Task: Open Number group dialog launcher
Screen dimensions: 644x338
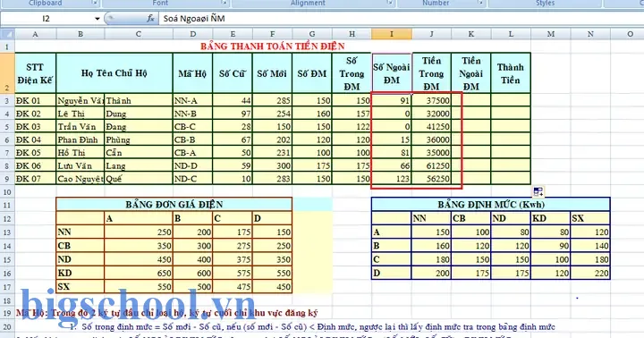Action: pyautogui.click(x=480, y=3)
